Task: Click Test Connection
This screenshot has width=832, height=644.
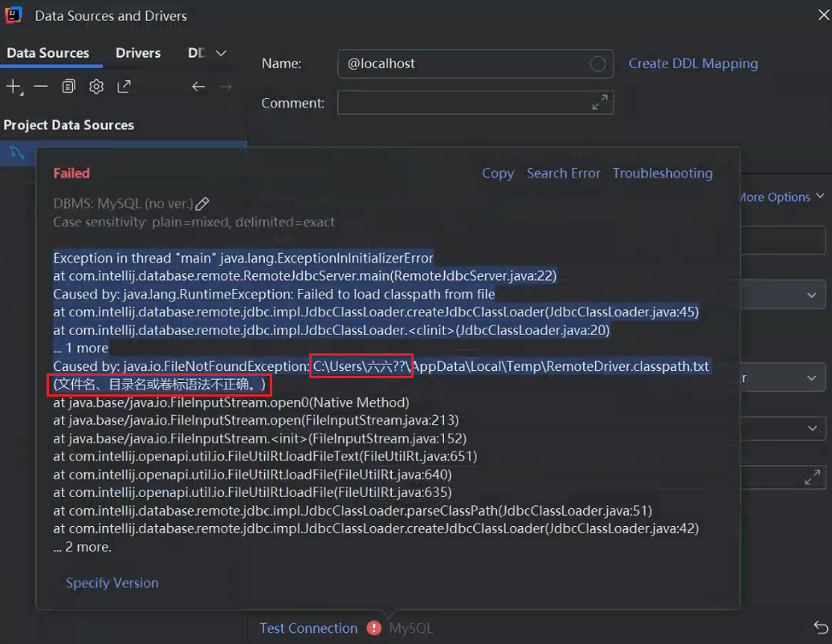Action: (308, 628)
